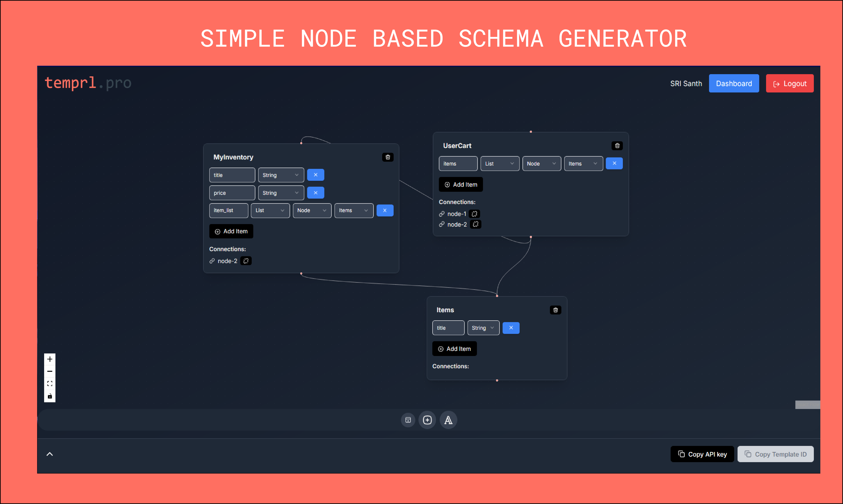Click the letter A icon in toolbar
Viewport: 843px width, 504px height.
click(448, 420)
